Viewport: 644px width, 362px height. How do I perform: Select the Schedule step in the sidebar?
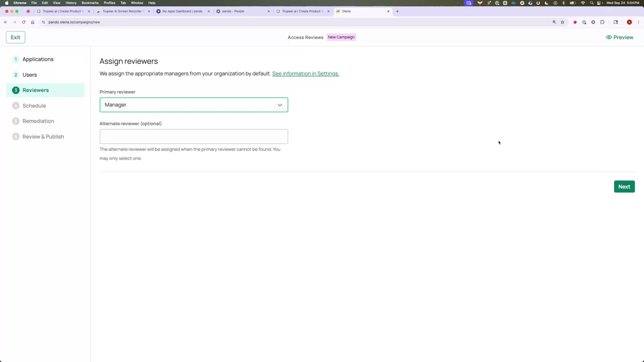34,106
